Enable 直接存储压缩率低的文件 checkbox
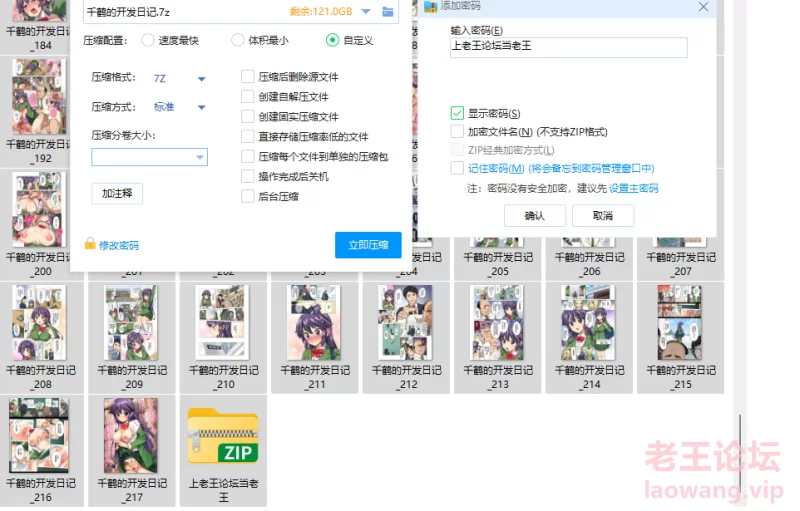This screenshot has height=511, width=800. [247, 137]
